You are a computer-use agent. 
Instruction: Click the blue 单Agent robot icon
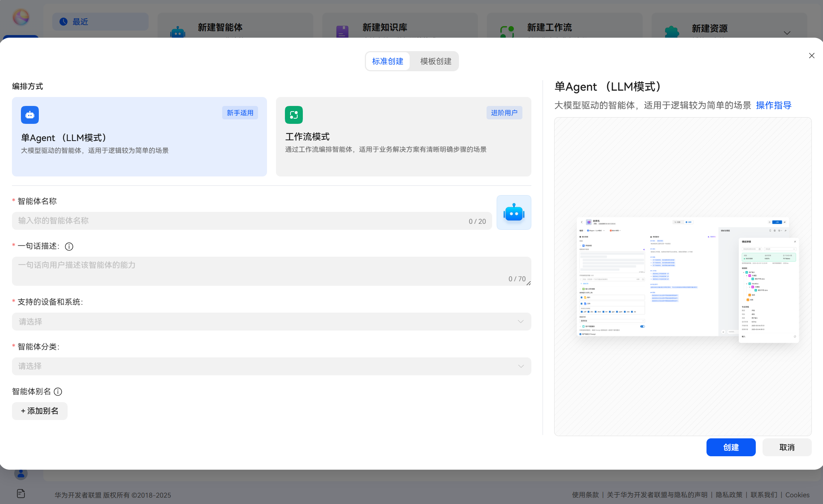(30, 115)
